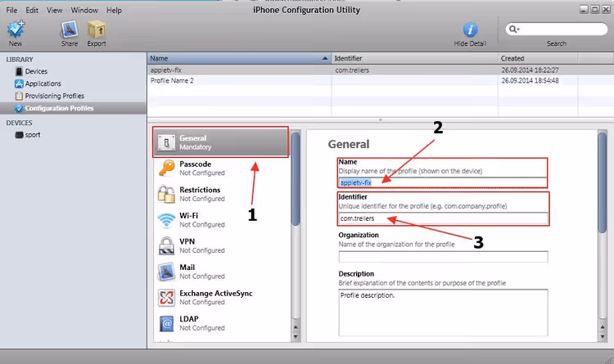Select the Provisioning Profiles icon

click(19, 96)
